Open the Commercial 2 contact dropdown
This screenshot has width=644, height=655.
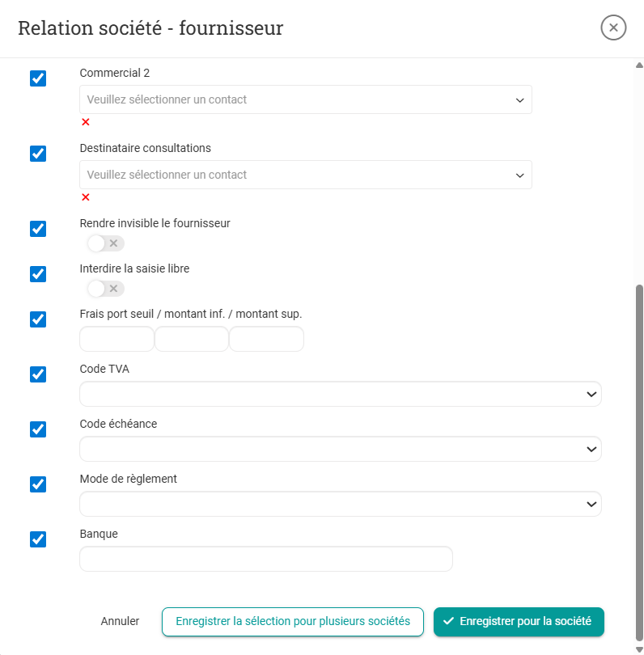pos(305,99)
